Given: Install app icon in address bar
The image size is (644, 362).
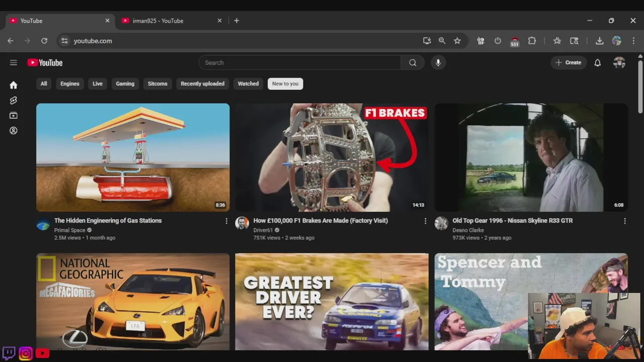Looking at the screenshot, I should (427, 41).
